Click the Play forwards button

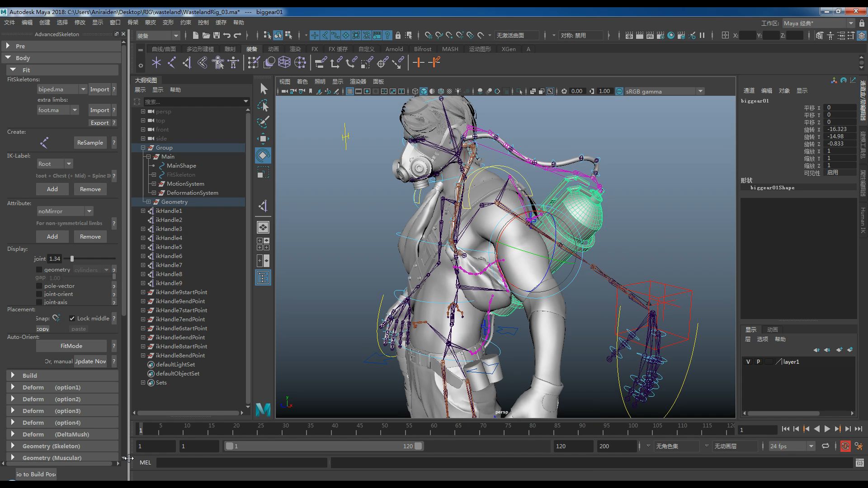point(827,429)
